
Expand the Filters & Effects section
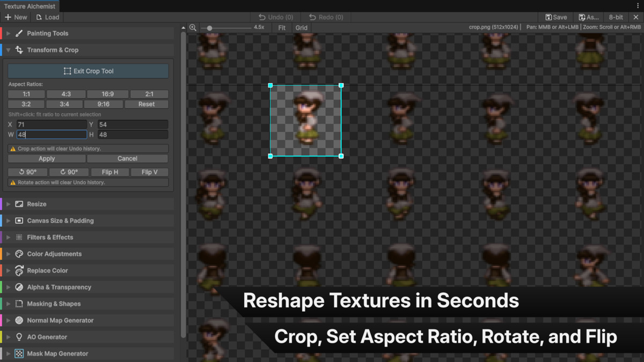(8, 238)
